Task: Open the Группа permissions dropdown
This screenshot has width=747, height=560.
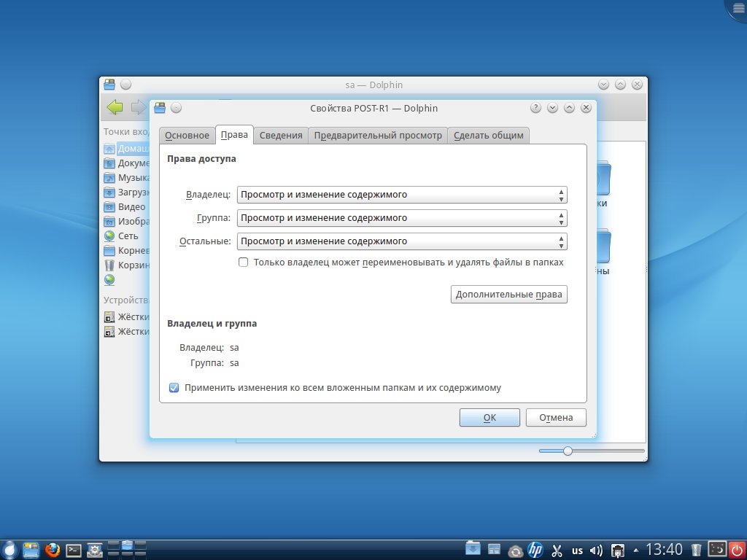Action: [x=402, y=218]
